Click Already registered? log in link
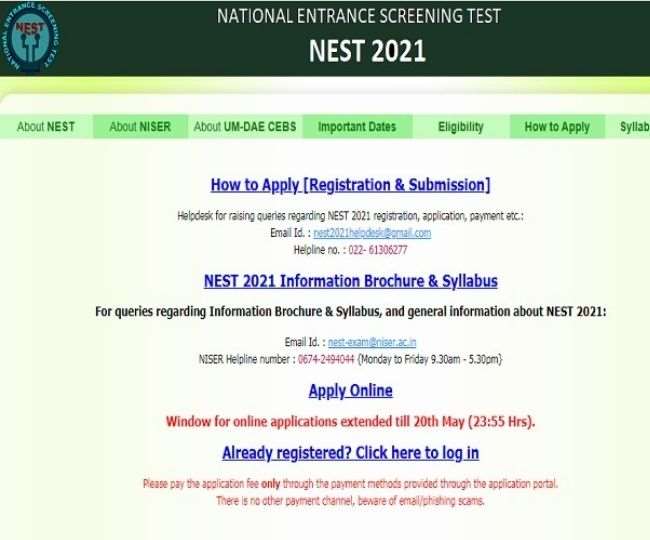 (x=351, y=453)
